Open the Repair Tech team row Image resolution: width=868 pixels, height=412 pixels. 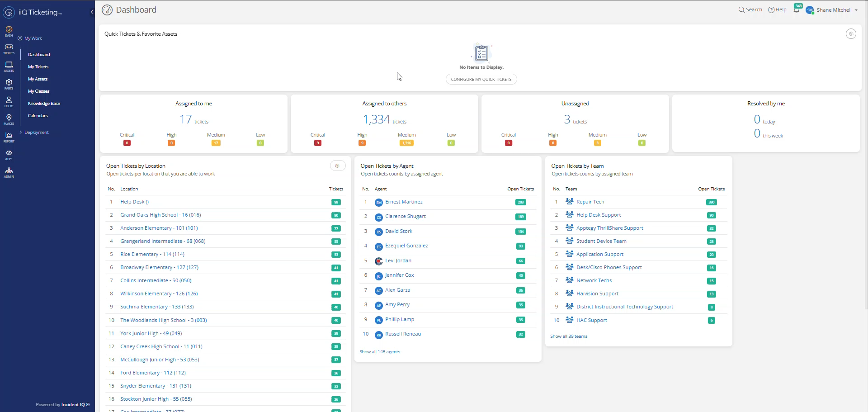point(590,202)
